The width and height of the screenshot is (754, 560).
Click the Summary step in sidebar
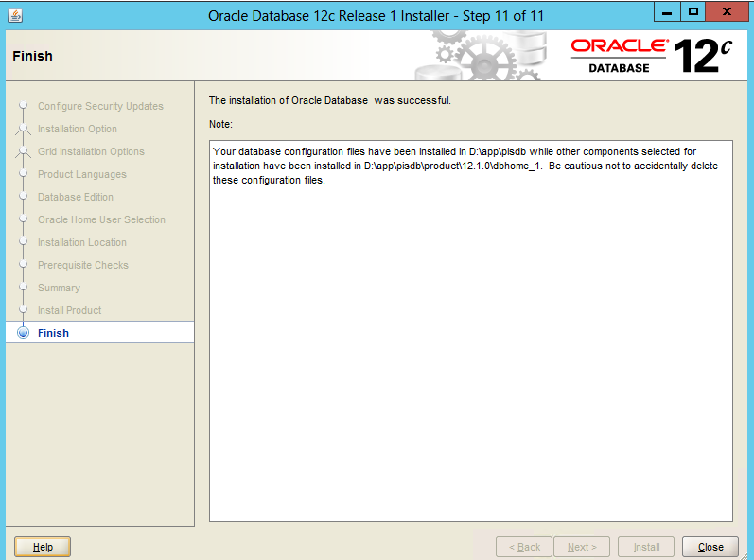[x=59, y=288]
